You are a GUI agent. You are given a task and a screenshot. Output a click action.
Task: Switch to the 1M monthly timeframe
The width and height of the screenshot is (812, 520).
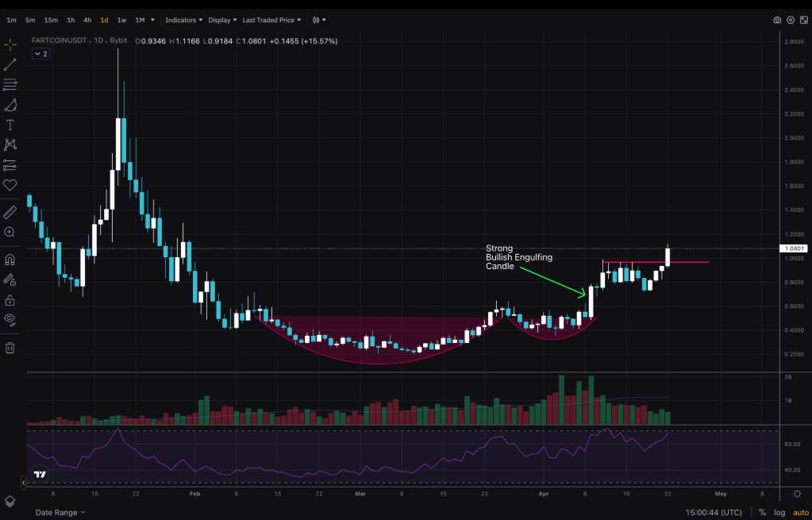point(140,20)
